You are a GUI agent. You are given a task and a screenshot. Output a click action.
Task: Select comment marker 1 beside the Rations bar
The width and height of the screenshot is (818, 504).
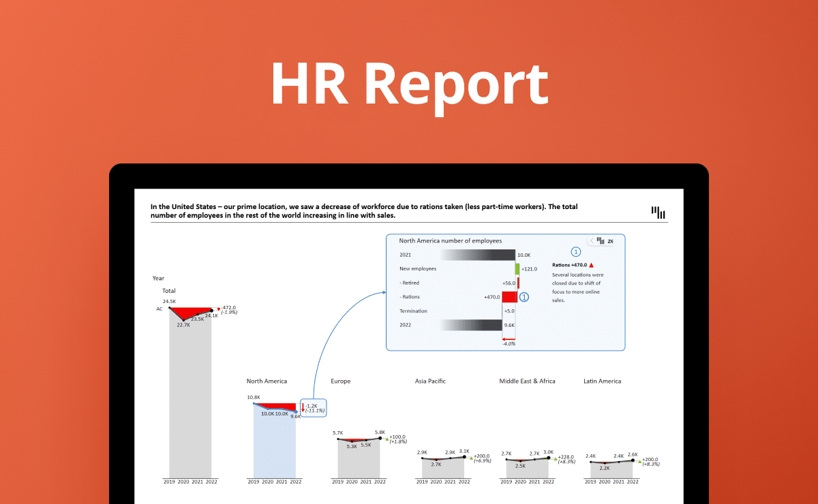[524, 297]
